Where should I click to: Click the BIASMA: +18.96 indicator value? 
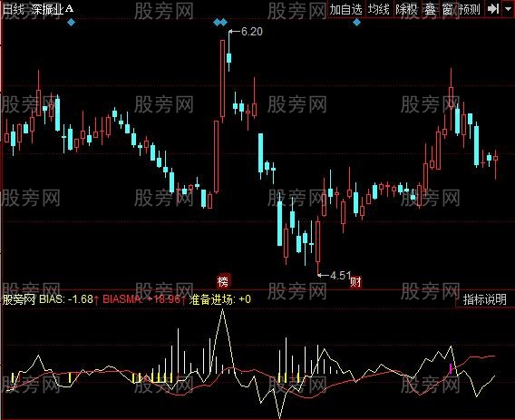[141, 299]
